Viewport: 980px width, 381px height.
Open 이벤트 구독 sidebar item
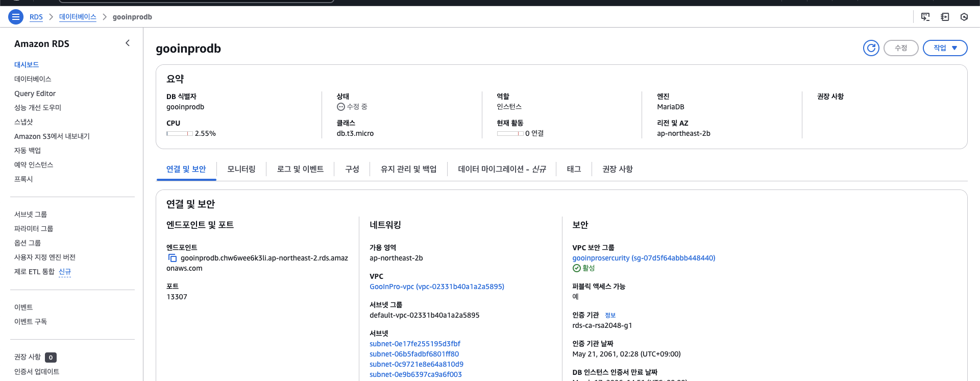coord(31,322)
